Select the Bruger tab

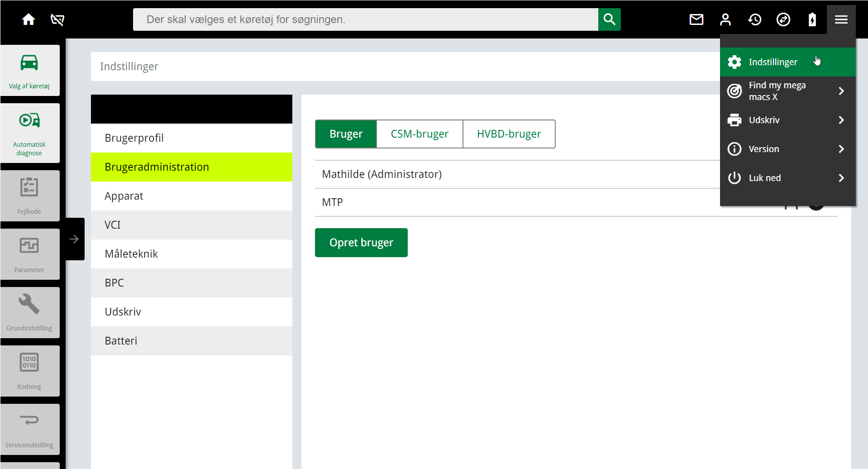(x=346, y=134)
